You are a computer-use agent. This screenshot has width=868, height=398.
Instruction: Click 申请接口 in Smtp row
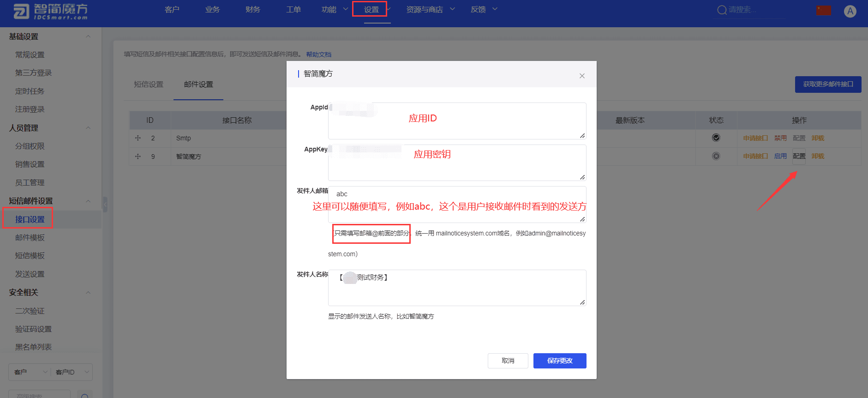point(755,138)
